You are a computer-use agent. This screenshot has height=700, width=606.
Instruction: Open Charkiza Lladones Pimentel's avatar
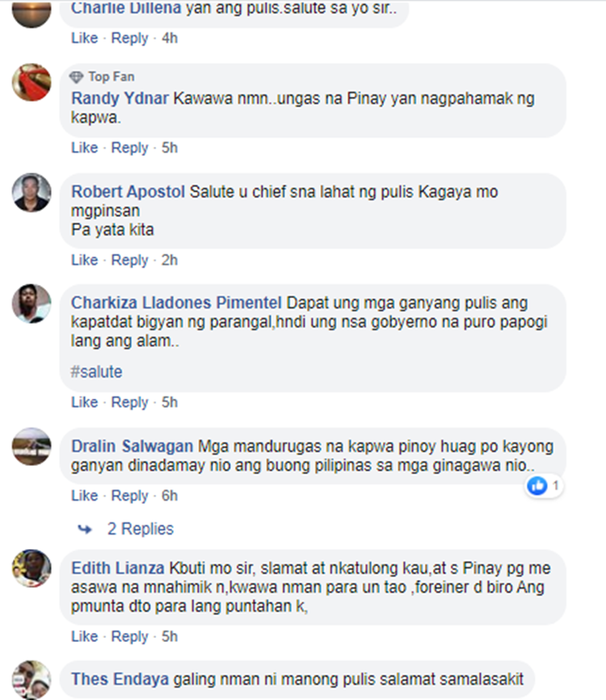pos(32,304)
